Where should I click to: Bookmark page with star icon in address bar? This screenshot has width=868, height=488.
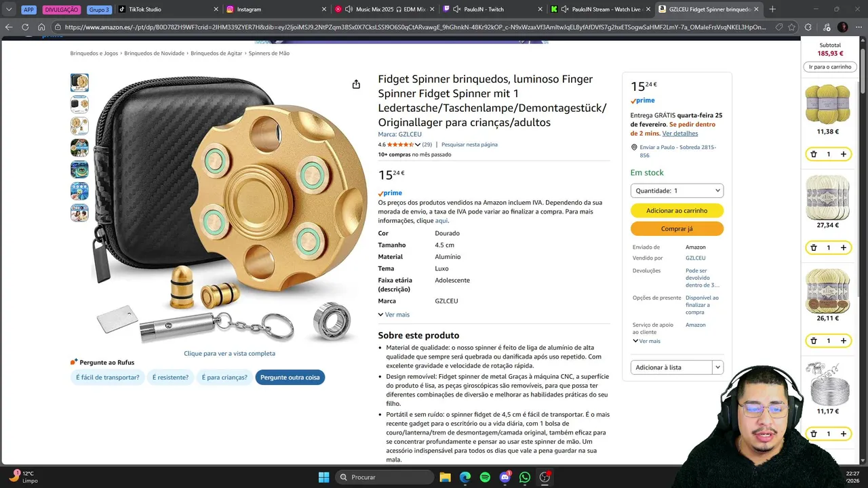click(791, 27)
